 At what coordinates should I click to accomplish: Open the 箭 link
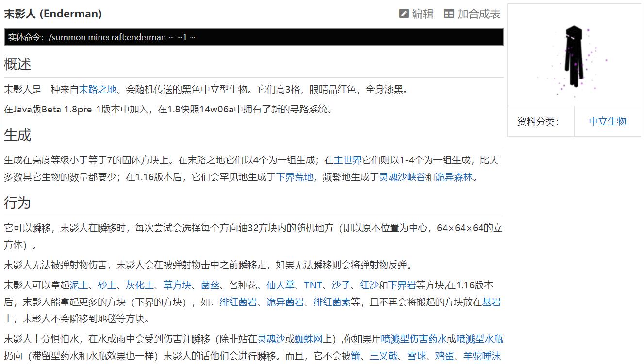pyautogui.click(x=355, y=356)
